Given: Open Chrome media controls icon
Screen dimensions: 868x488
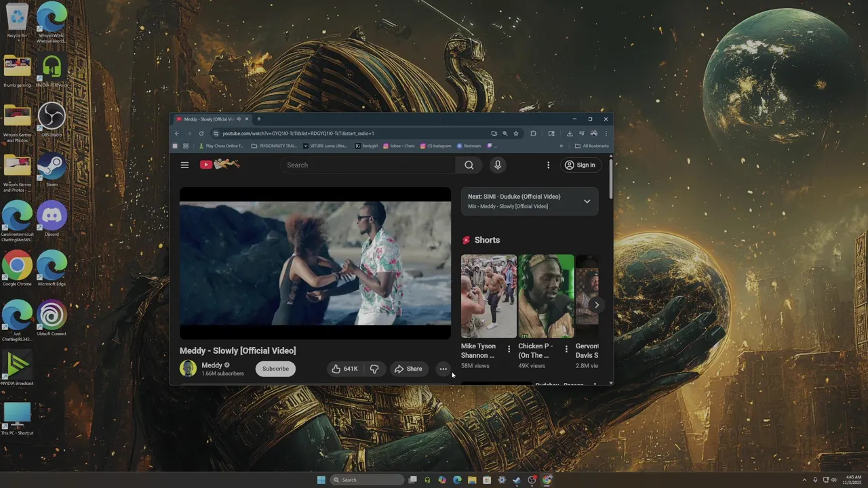Looking at the screenshot, I should pyautogui.click(x=582, y=134).
